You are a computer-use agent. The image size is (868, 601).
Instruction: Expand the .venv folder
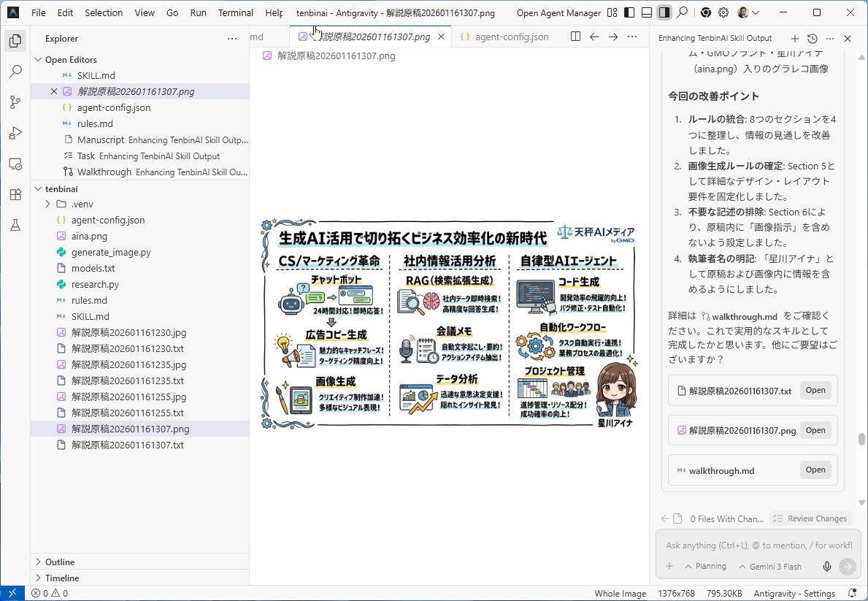click(x=47, y=204)
